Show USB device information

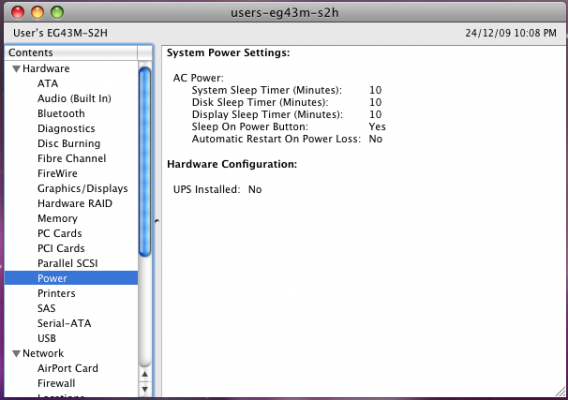(47, 338)
